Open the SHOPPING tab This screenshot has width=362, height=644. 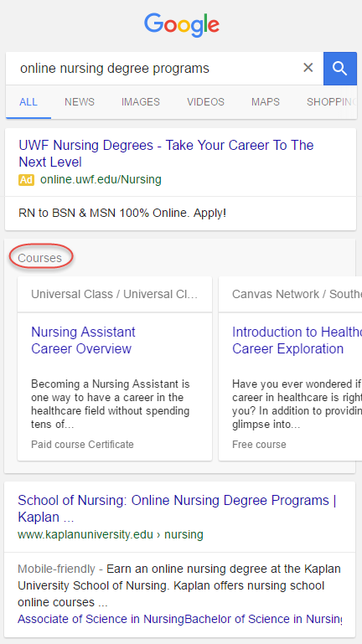coord(331,102)
